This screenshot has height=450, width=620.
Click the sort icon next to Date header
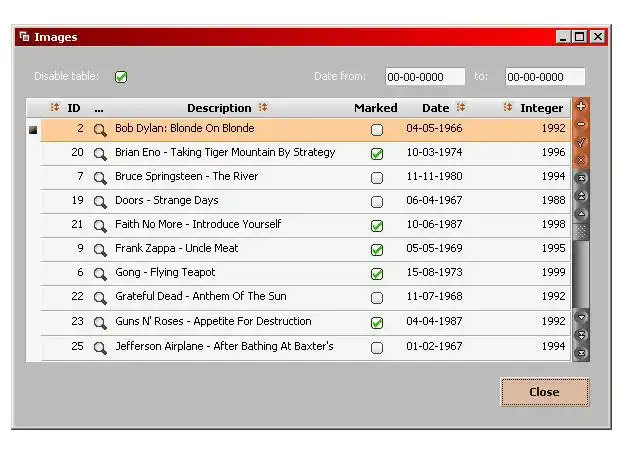click(x=461, y=107)
